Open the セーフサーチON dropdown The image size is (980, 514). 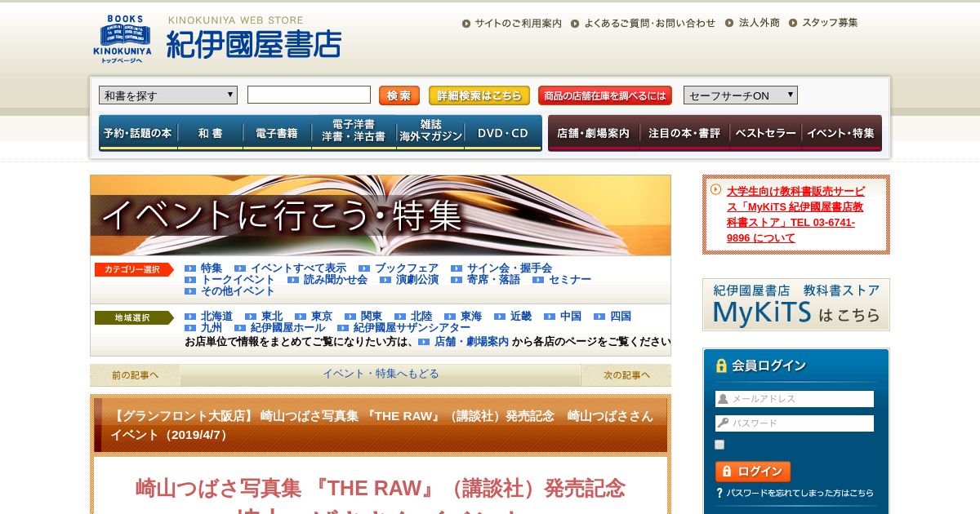pos(741,95)
